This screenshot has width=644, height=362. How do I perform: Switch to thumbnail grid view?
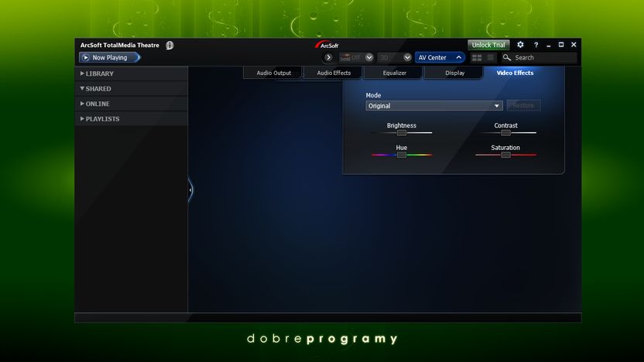[x=477, y=57]
